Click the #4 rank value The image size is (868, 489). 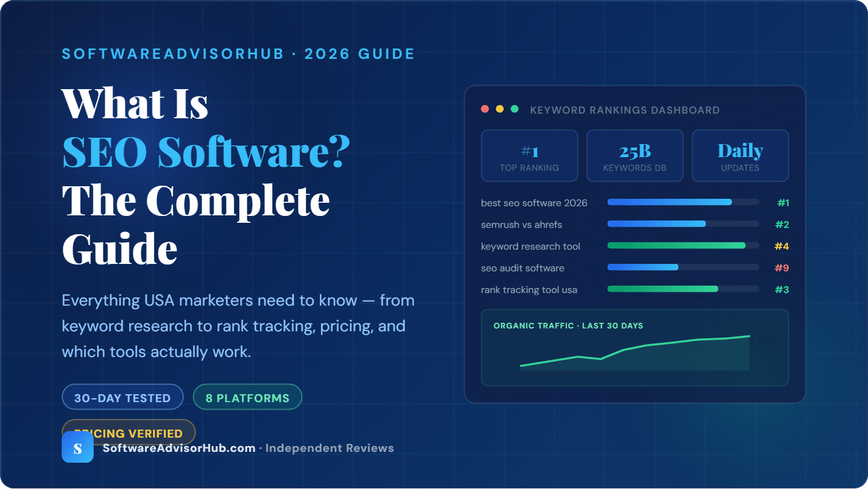[782, 246]
